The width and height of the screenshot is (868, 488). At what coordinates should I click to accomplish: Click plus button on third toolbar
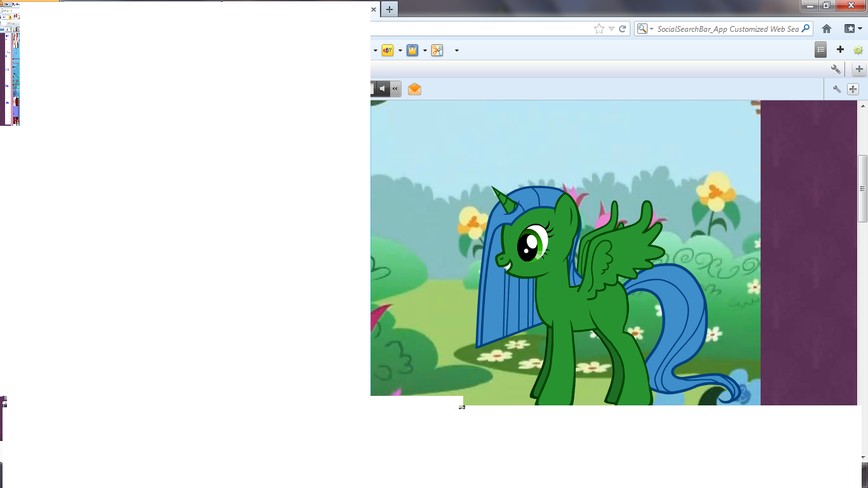pyautogui.click(x=859, y=69)
